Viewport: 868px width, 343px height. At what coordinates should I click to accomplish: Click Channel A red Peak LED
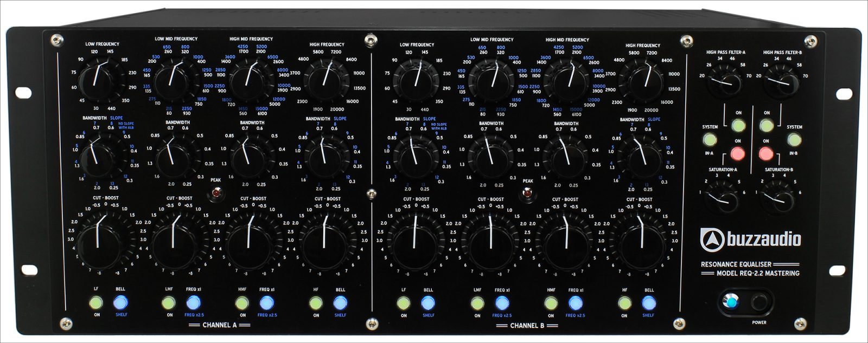click(216, 192)
